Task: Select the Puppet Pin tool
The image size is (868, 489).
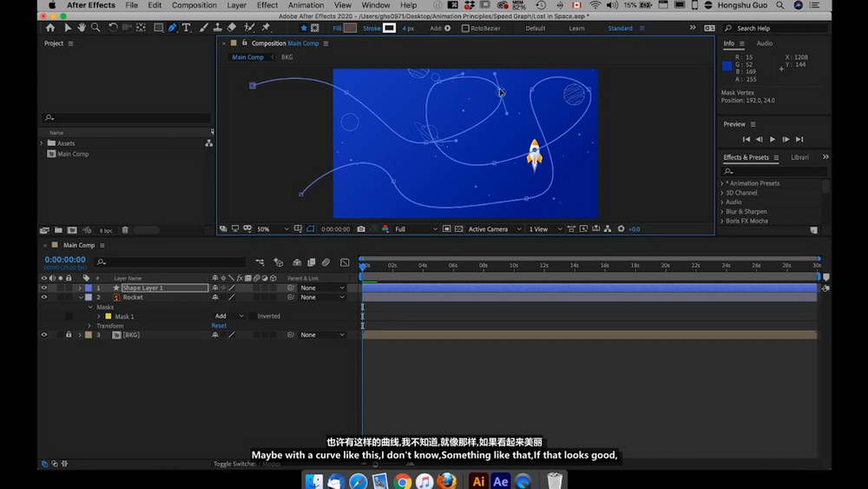Action: point(266,28)
